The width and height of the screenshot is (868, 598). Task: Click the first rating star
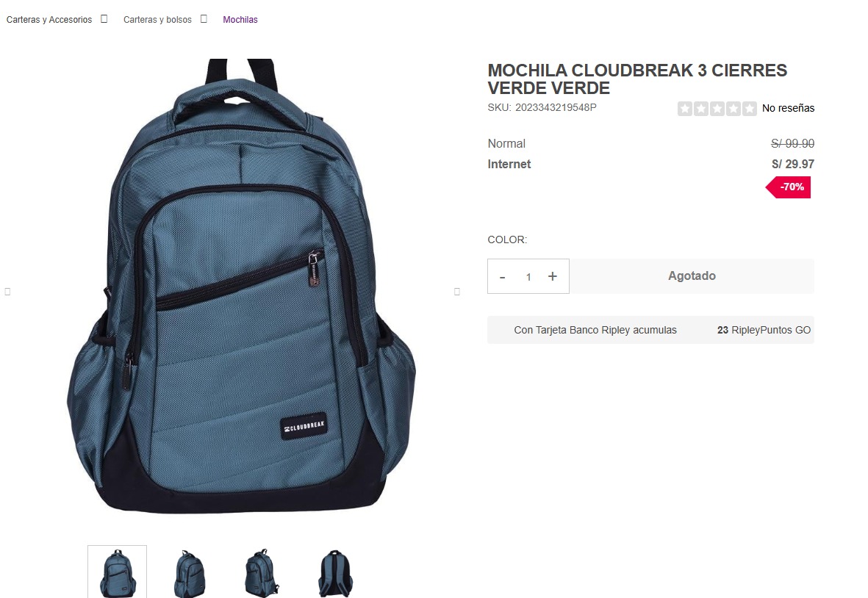coord(685,109)
